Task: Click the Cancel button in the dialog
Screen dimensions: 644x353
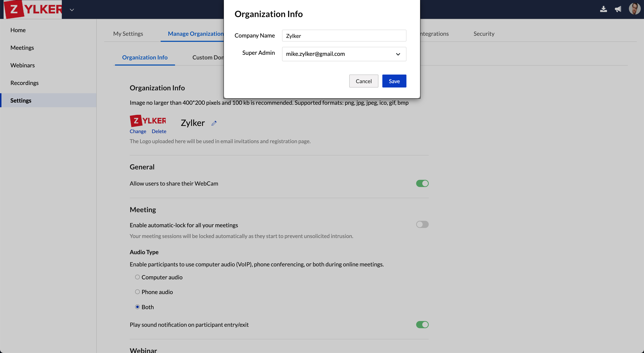Action: [x=364, y=81]
